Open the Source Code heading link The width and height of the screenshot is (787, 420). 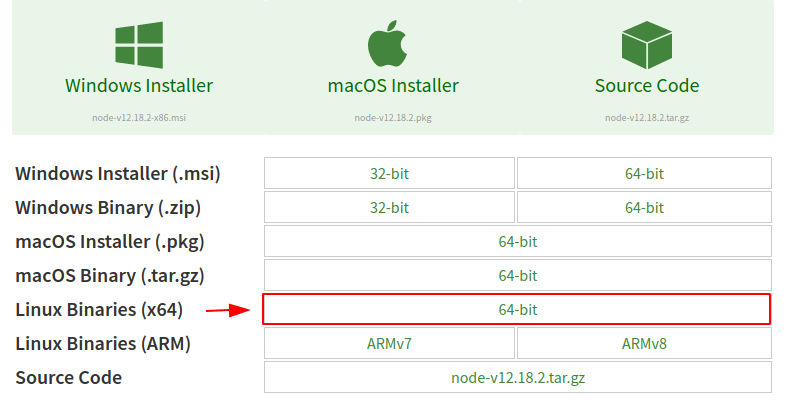647,86
